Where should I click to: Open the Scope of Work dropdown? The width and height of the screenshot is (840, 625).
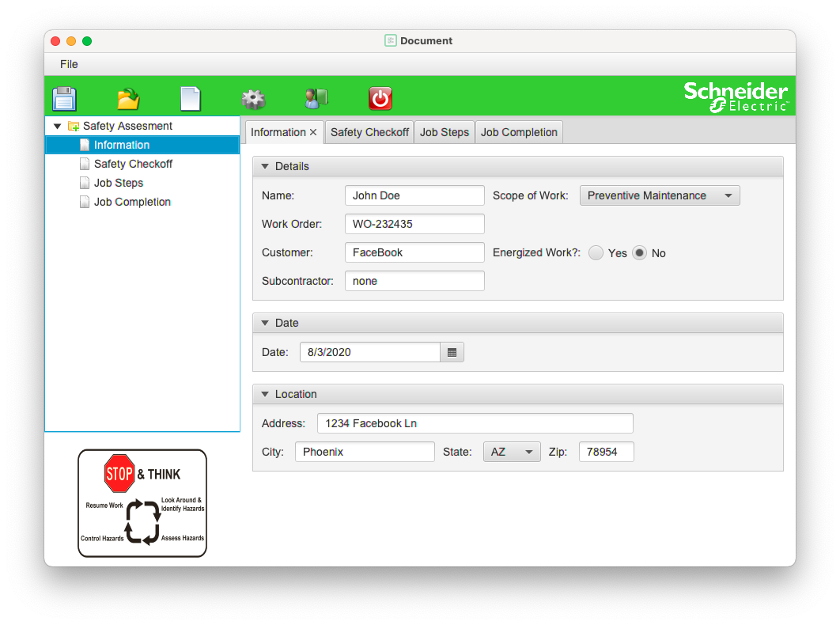tap(660, 195)
